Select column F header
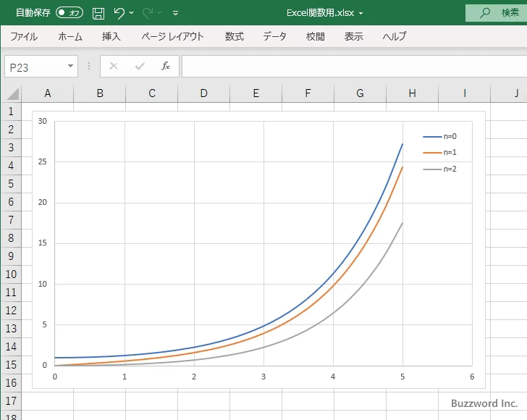 pos(308,93)
